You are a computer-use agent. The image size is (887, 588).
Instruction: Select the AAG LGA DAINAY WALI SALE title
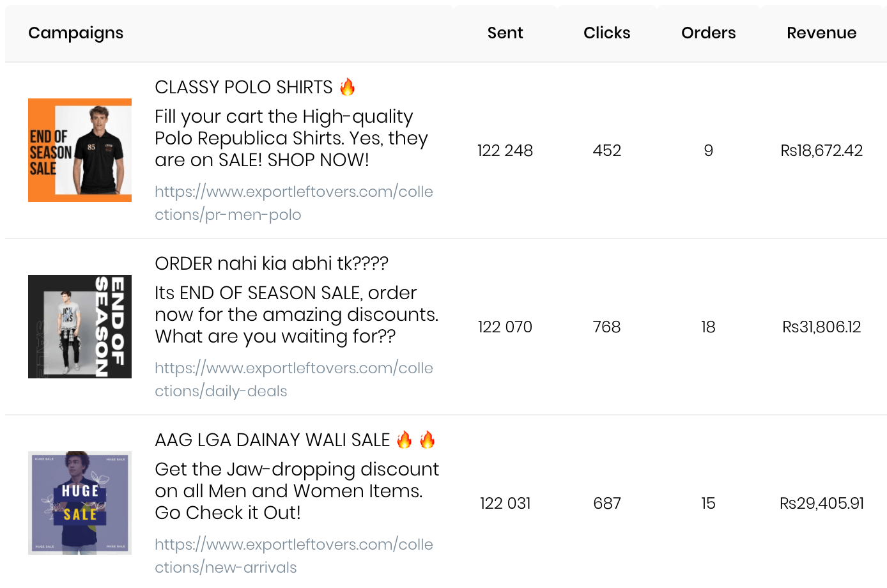[272, 440]
